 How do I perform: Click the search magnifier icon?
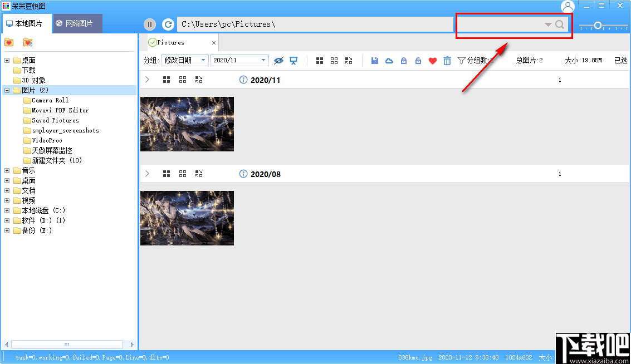560,24
